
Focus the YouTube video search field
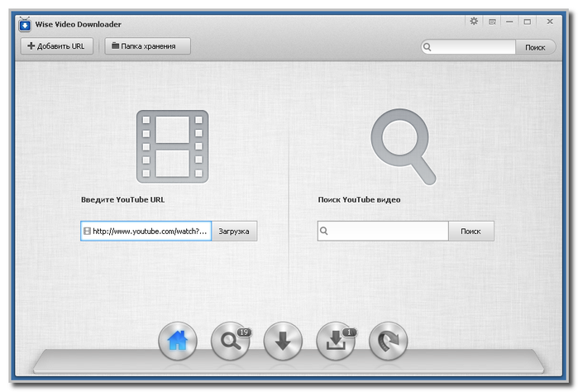pos(383,232)
